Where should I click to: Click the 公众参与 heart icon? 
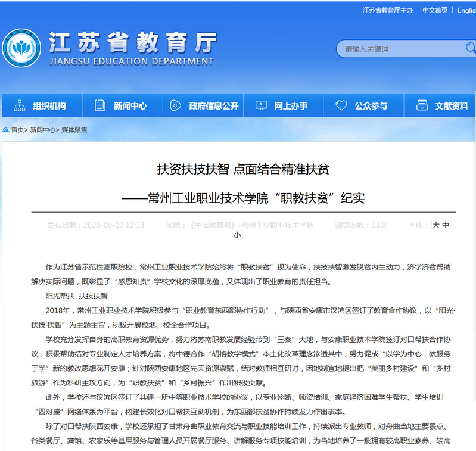(341, 106)
